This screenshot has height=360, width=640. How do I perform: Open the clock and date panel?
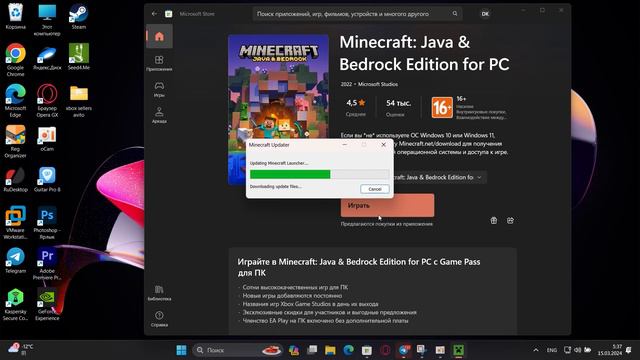pyautogui.click(x=610, y=350)
